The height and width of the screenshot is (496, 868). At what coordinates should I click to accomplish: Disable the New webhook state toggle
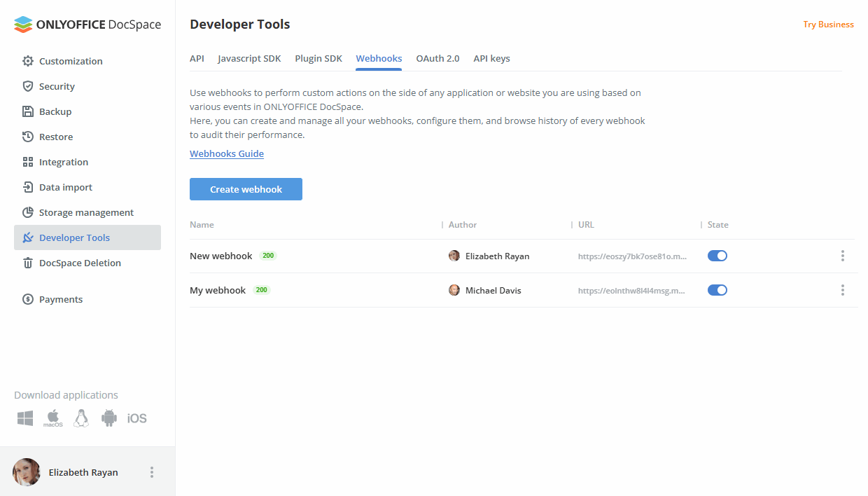pos(717,256)
